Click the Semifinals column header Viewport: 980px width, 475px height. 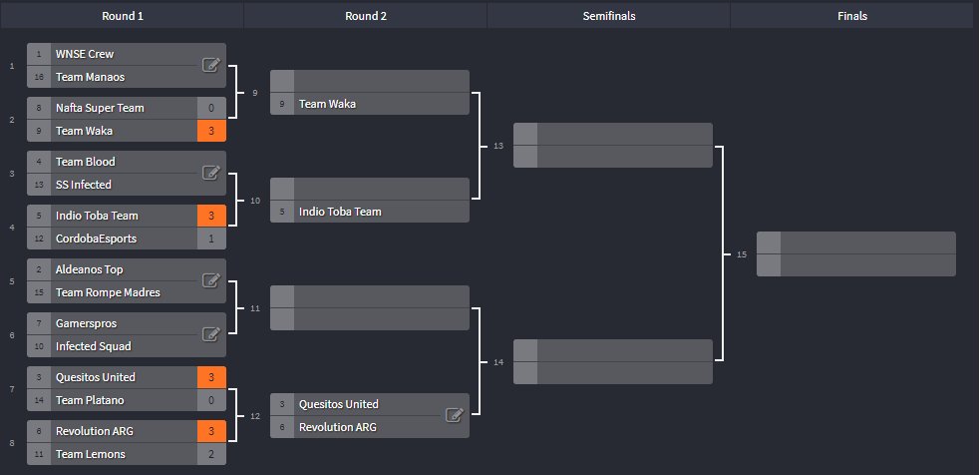609,16
